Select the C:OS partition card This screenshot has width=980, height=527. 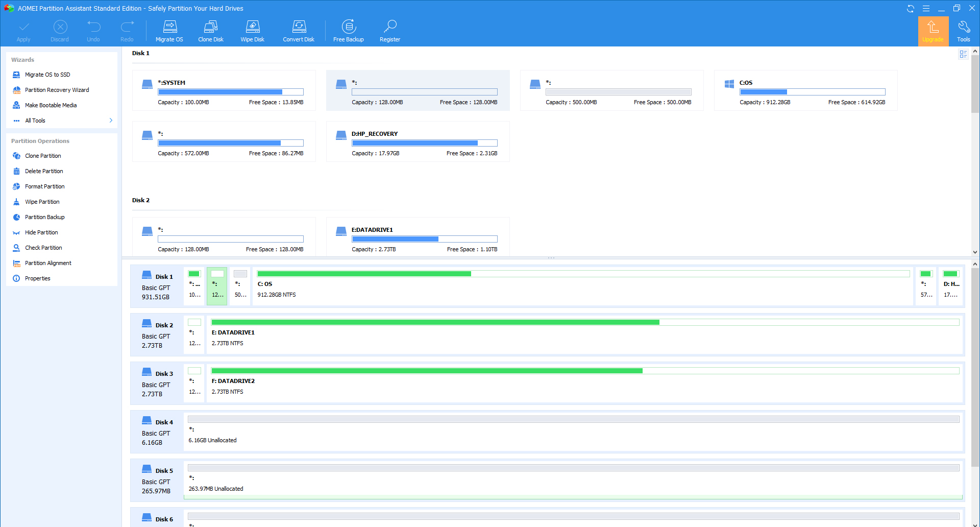pos(806,90)
